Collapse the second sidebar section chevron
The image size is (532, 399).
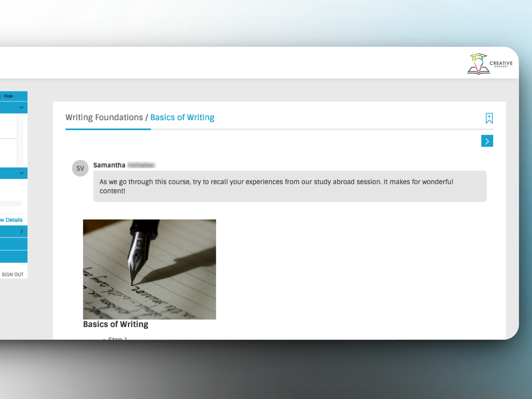(22, 173)
